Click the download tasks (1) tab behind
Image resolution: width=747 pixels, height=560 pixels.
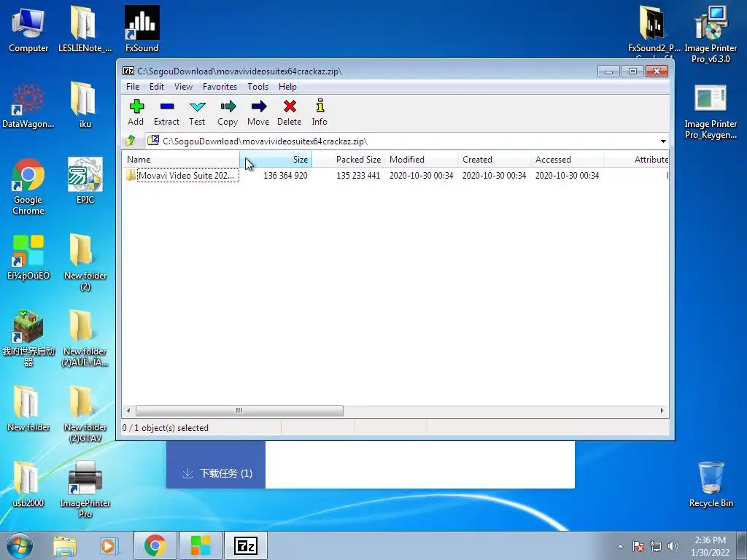tap(217, 472)
